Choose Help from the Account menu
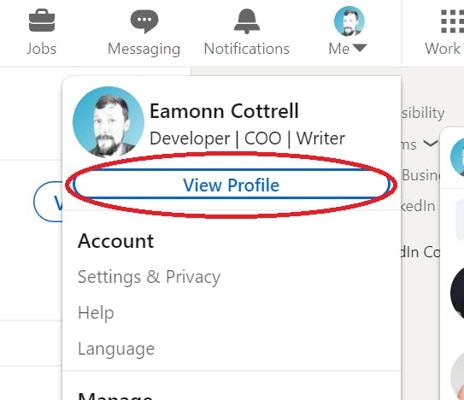 96,313
